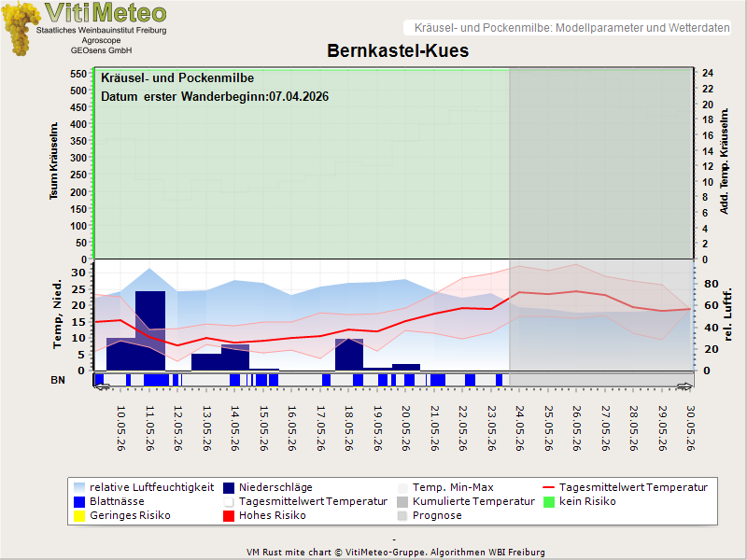Click the Bernkastel-Kues chart title

tap(398, 50)
